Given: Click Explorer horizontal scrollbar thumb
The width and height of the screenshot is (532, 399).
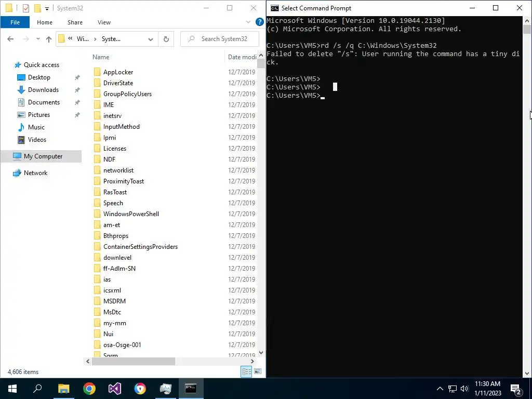Looking at the screenshot, I should (x=134, y=362).
